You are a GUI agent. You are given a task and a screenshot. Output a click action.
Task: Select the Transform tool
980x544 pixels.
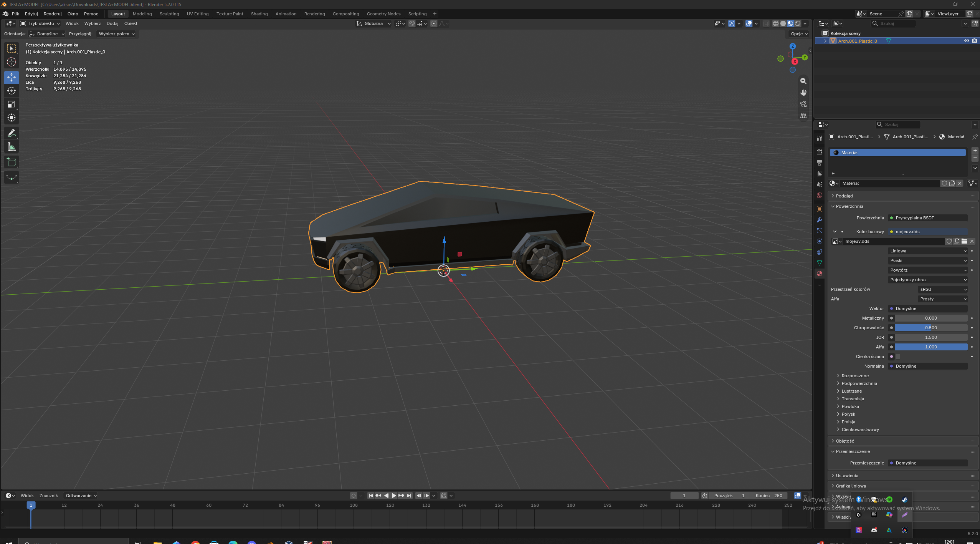tap(12, 118)
